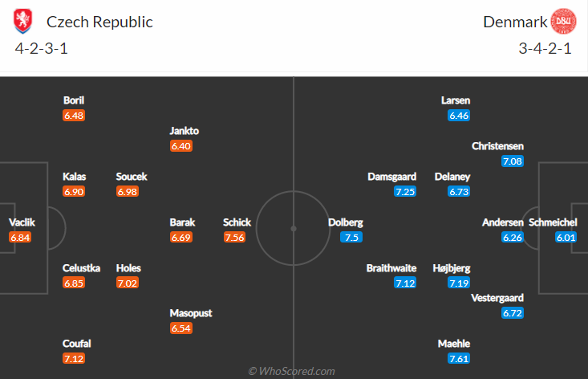
Task: Click the Czech 4-2-3-1 formation label
Action: point(41,48)
